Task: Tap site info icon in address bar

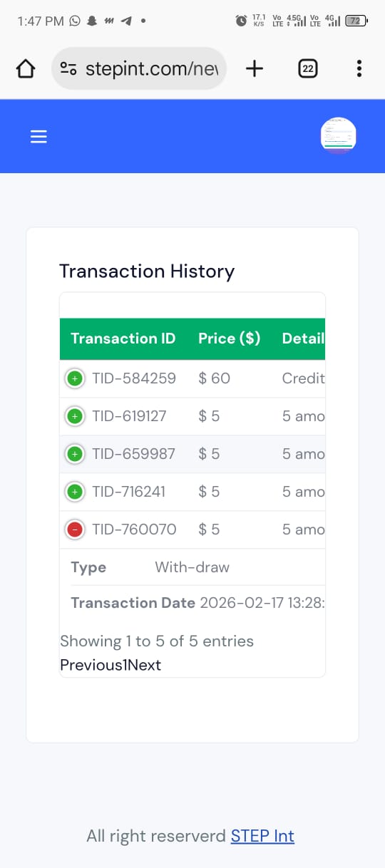Action: point(68,69)
